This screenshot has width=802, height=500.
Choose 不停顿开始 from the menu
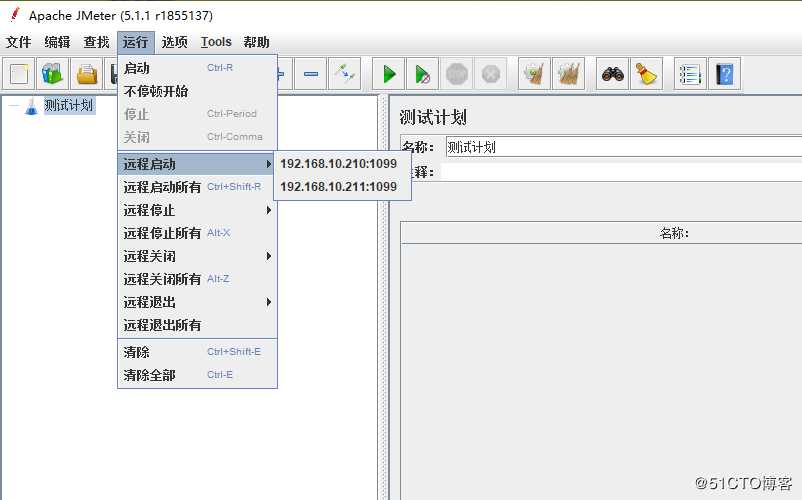pos(197,91)
